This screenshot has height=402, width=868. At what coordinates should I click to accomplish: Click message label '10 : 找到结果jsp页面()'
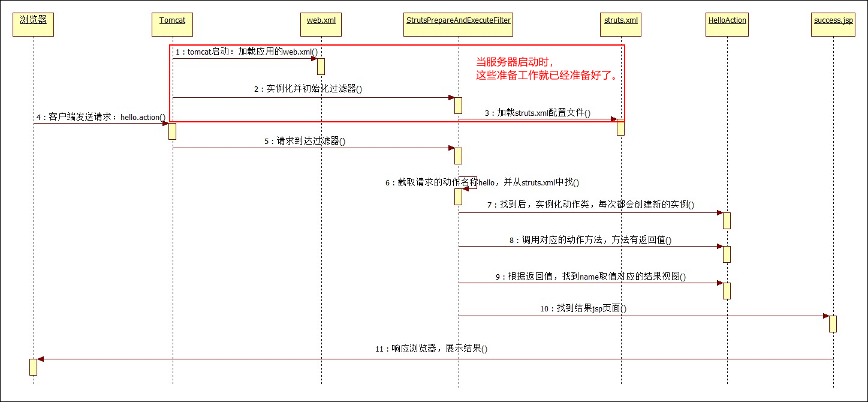point(583,308)
